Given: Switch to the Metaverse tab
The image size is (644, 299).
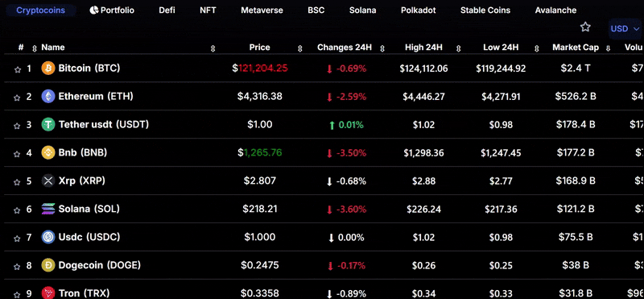Looking at the screenshot, I should pos(262,10).
